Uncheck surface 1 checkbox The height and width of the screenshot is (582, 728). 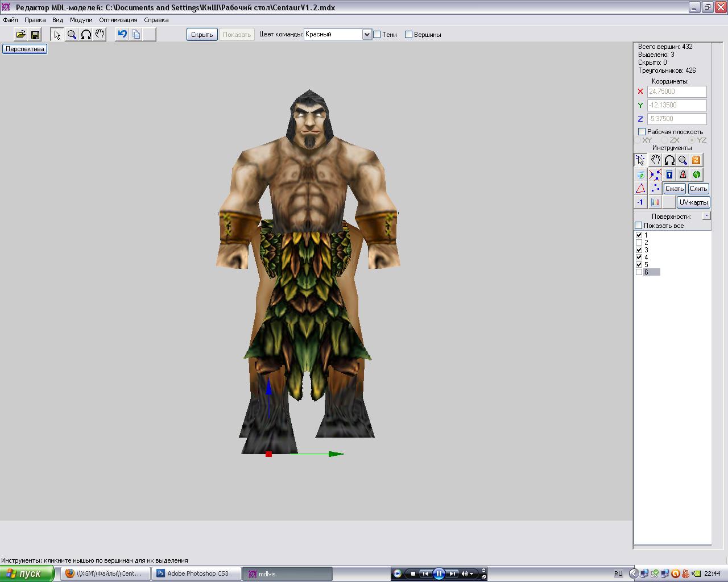[x=639, y=235]
